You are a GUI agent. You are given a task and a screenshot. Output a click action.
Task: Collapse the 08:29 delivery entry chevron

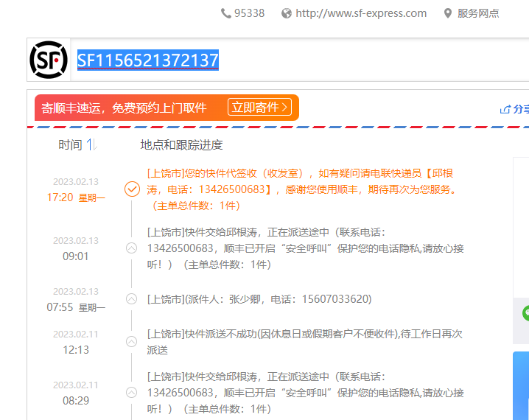pos(131,392)
